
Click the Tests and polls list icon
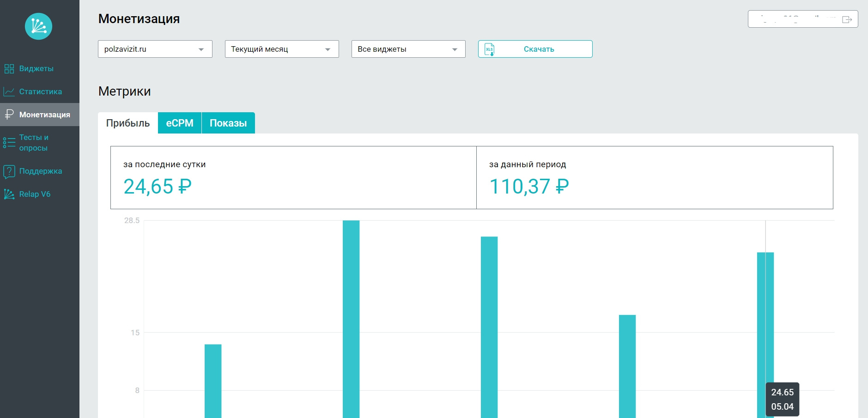(x=9, y=143)
